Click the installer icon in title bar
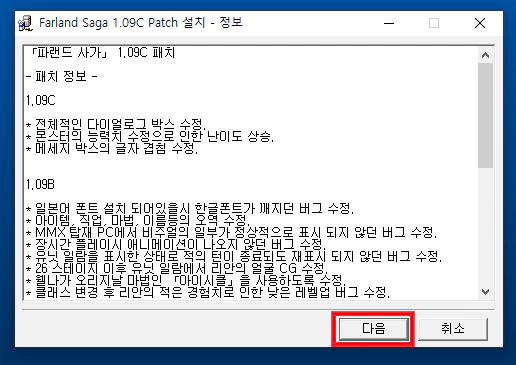 pos(25,23)
